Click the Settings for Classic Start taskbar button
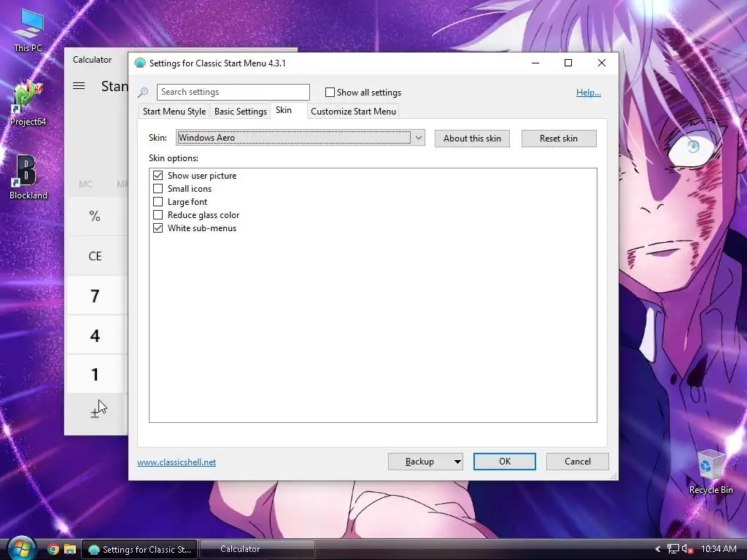 pos(139,549)
